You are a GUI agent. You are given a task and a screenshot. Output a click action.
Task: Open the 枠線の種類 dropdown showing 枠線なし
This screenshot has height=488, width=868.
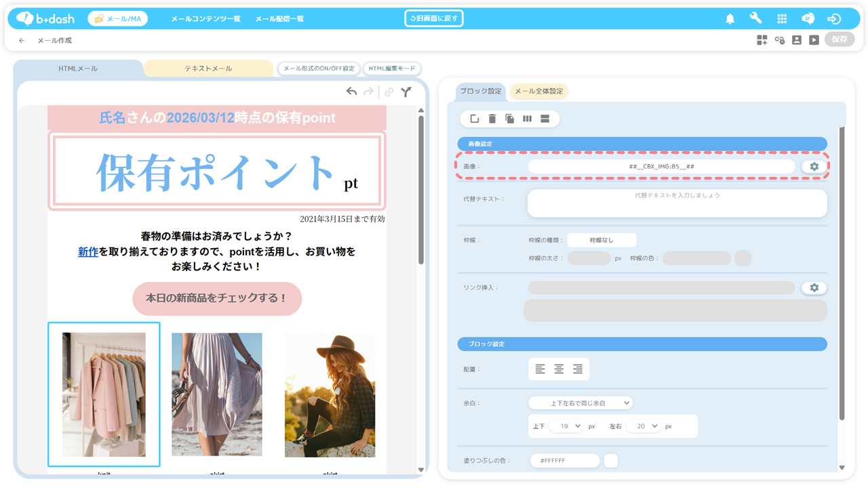coord(601,240)
